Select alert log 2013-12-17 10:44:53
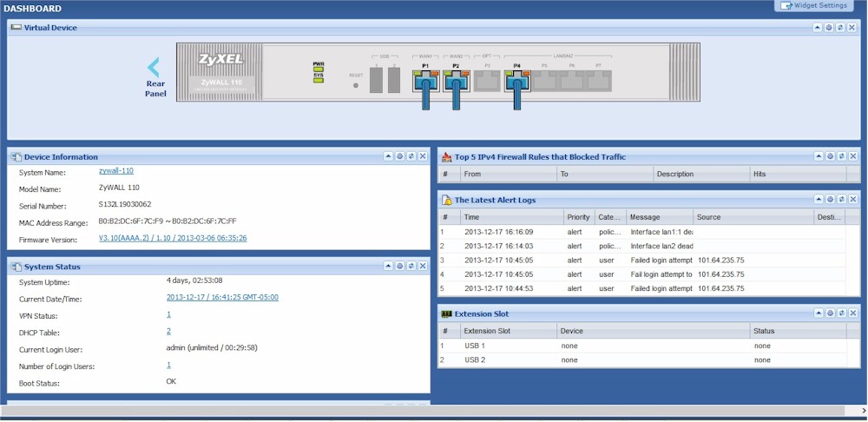Image resolution: width=868 pixels, height=422 pixels. click(642, 288)
